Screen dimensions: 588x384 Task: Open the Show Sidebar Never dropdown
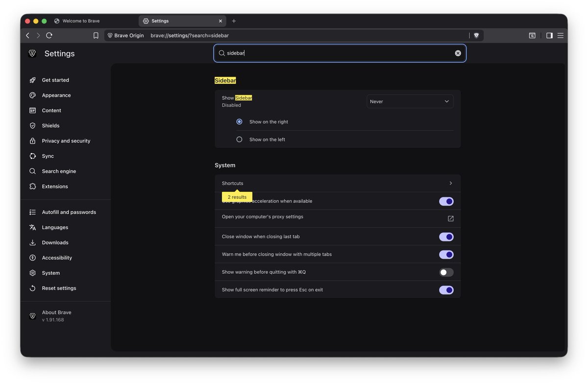click(410, 101)
